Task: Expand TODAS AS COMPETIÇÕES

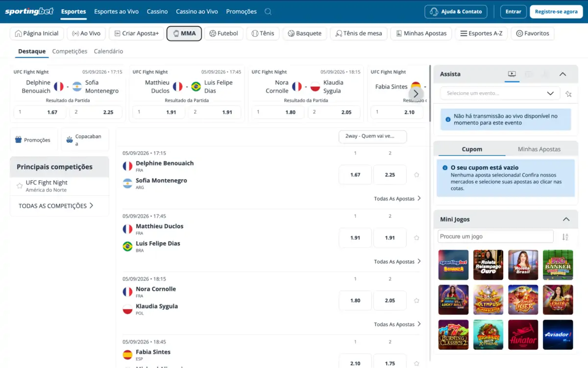Action: click(56, 206)
